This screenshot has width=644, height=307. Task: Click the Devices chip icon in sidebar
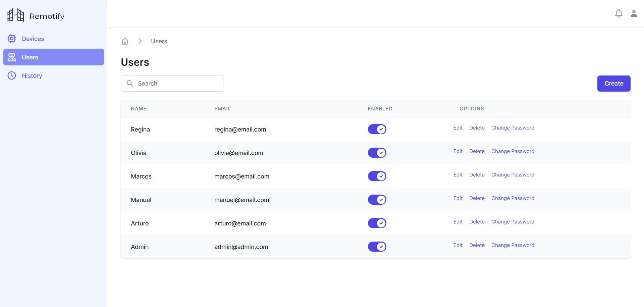[x=12, y=39]
